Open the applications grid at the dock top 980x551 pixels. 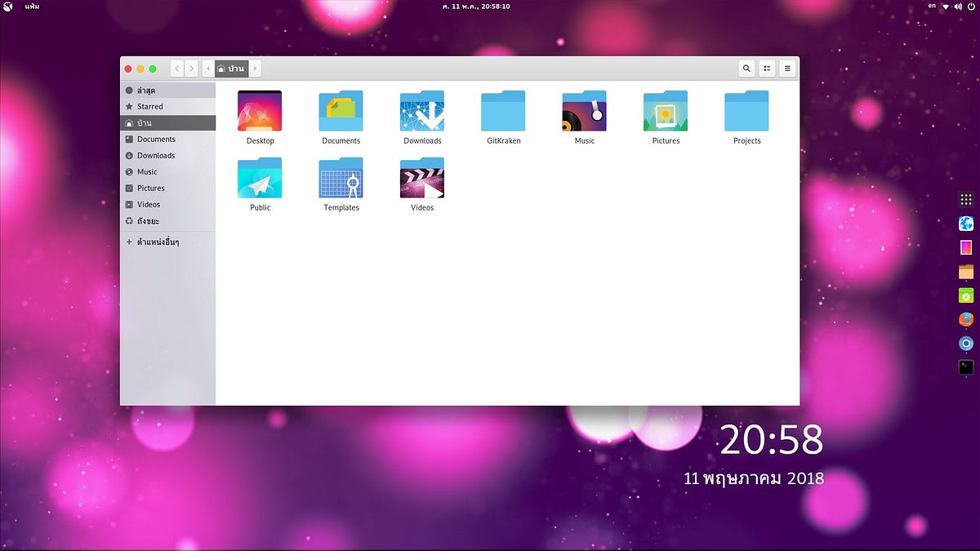click(966, 199)
